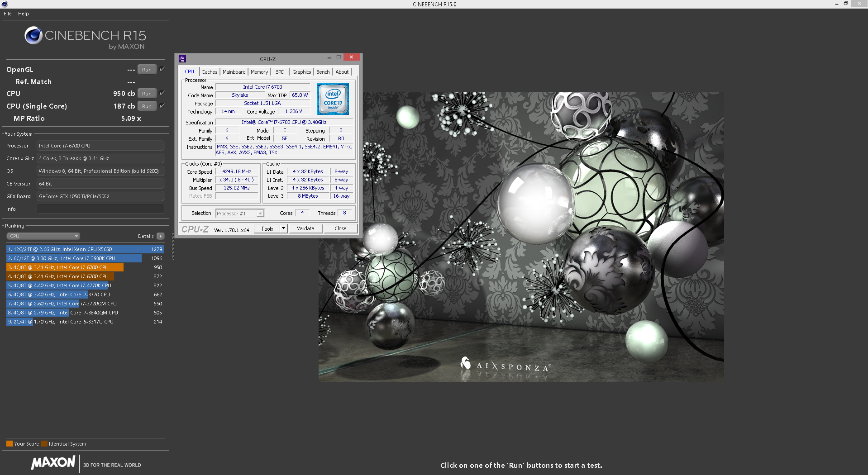
Task: Switch to the Caches tab in CPU-Z
Action: pos(210,72)
